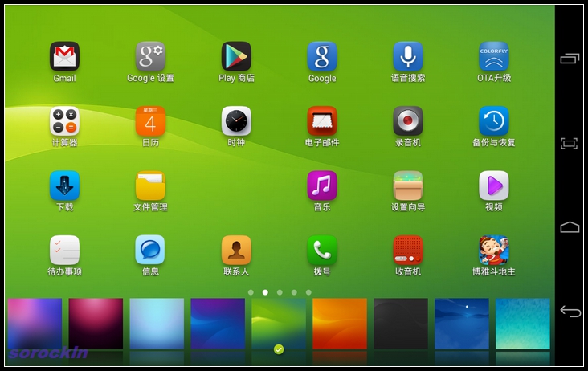Open the 视频 video app
Screen dimensions: 588x371
494,185
